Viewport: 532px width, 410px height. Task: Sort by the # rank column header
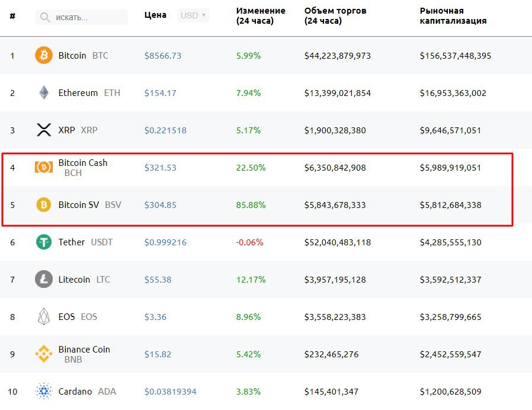pyautogui.click(x=12, y=16)
